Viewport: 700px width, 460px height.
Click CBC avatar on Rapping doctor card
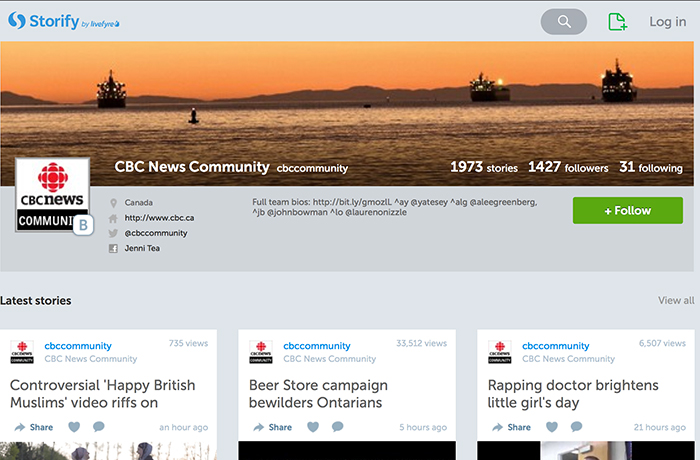point(500,352)
